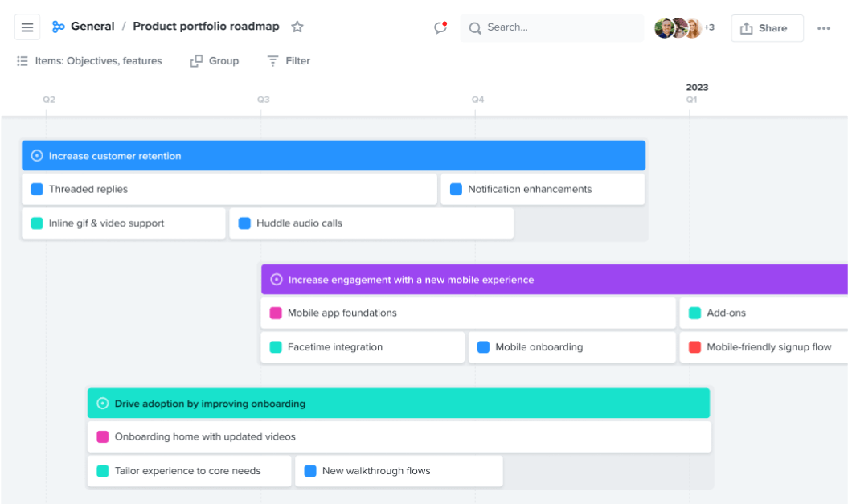This screenshot has height=504, width=848.
Task: Click the target icon on Drive adoption objective
Action: click(x=102, y=403)
